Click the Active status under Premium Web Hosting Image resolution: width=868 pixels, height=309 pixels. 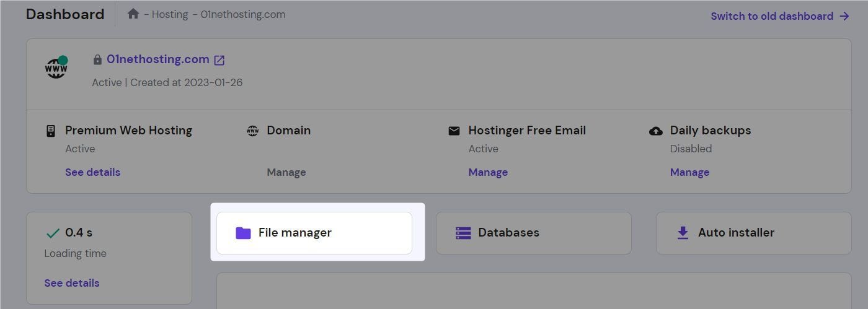pyautogui.click(x=80, y=149)
